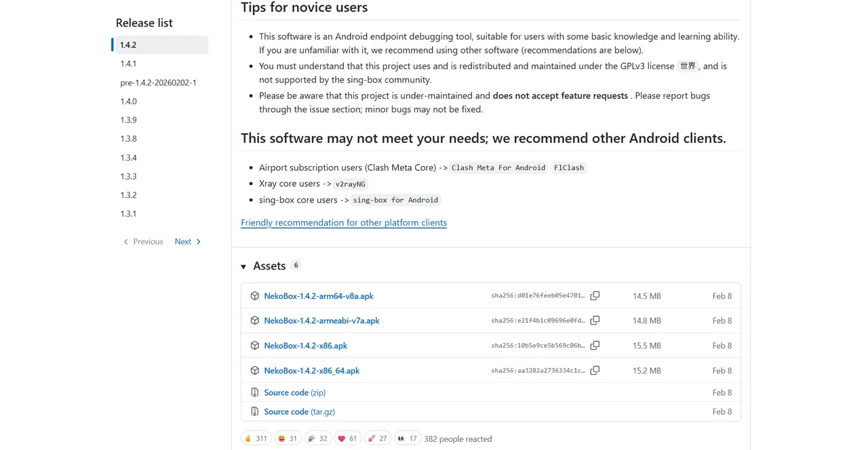Click sha256:d01e76feeb05e4701 hash text

click(x=538, y=296)
